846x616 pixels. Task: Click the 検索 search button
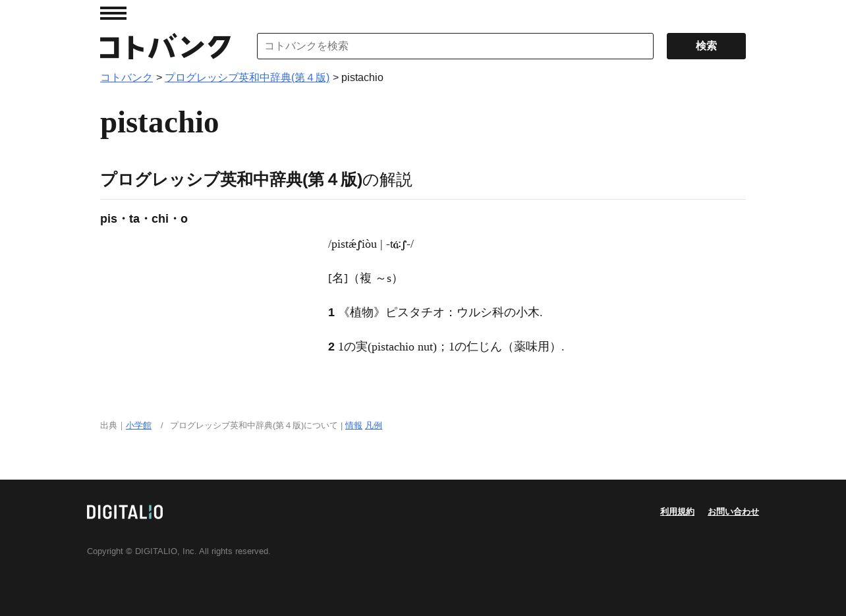pos(706,46)
